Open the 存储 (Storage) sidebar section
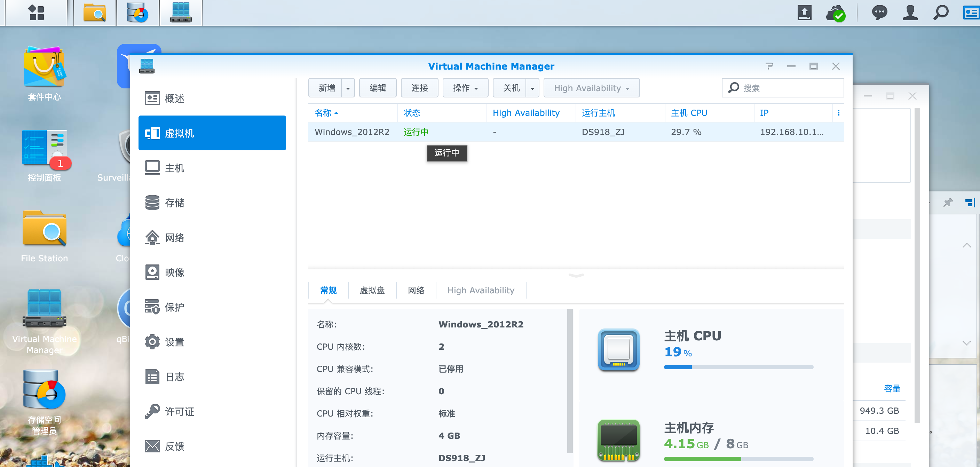The width and height of the screenshot is (980, 467). (x=174, y=203)
